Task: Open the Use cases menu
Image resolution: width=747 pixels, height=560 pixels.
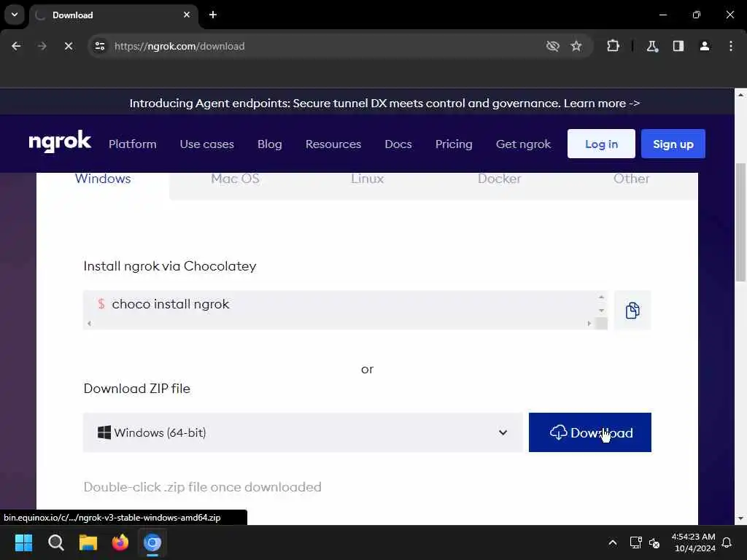Action: tap(206, 144)
